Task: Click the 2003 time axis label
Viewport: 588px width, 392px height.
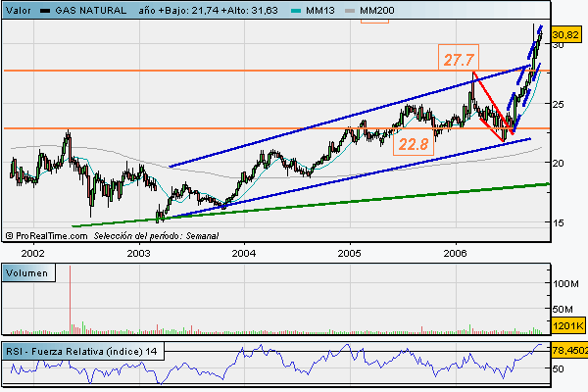Action: (138, 254)
